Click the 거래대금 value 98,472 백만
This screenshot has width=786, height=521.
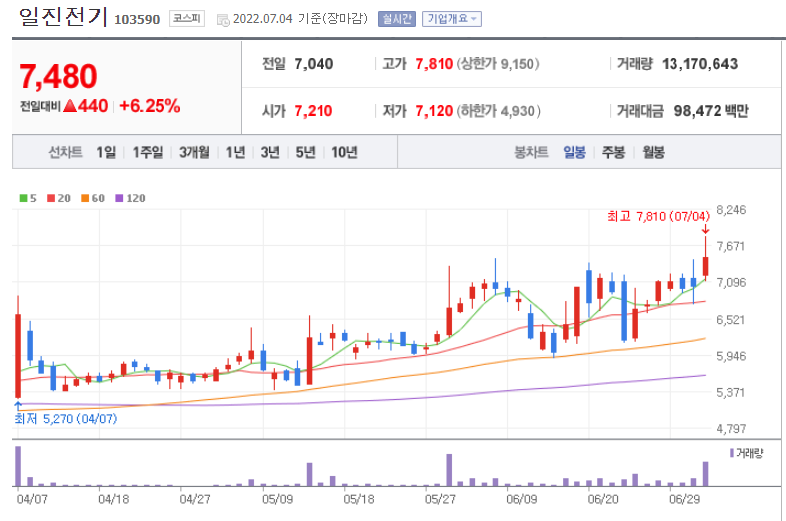point(711,111)
